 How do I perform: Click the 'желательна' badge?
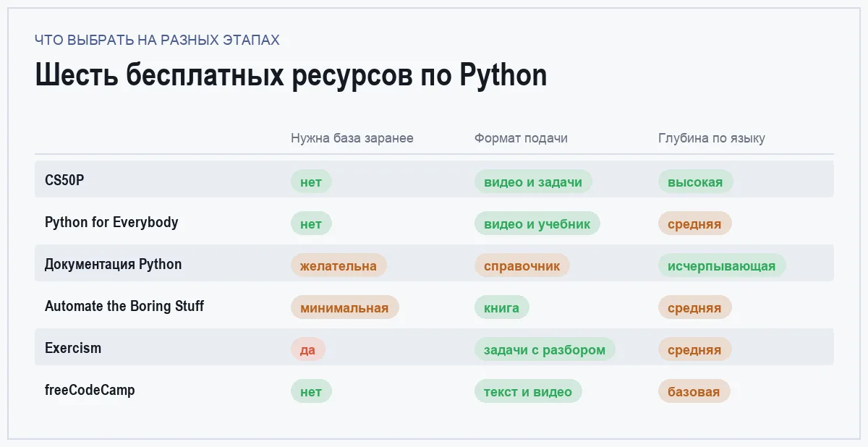[x=339, y=266]
